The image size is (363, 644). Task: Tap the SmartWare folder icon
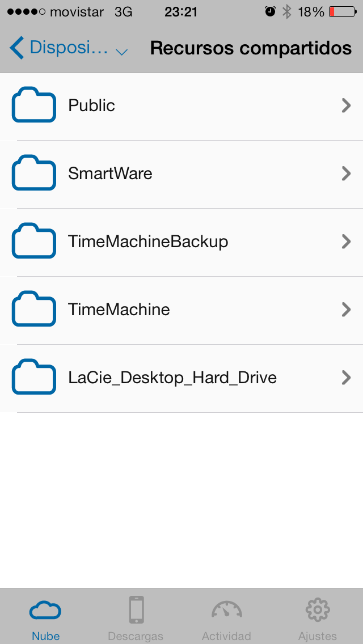coord(34,173)
